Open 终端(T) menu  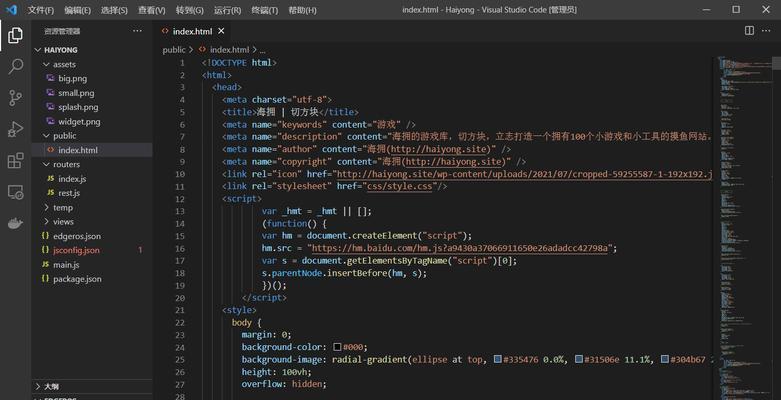(264, 10)
